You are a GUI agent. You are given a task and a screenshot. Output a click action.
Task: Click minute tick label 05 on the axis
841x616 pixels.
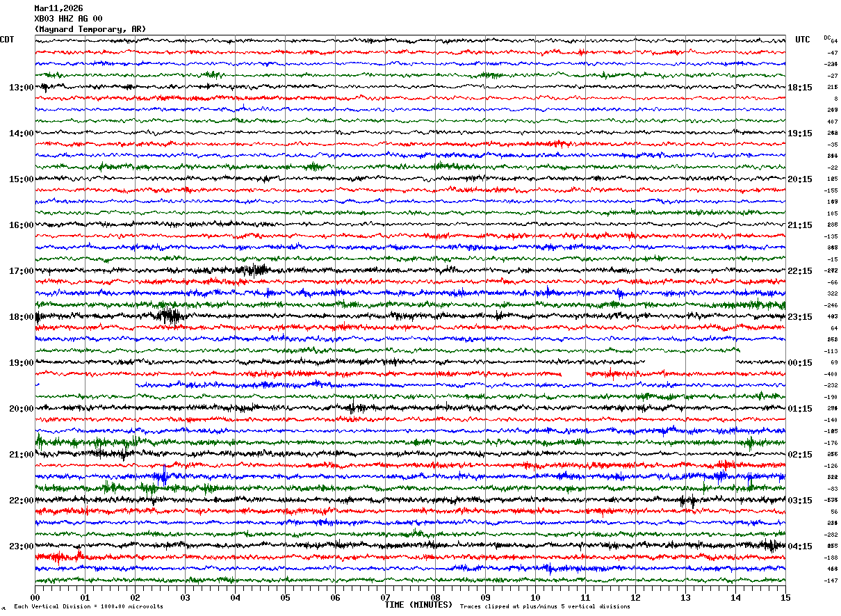285,597
